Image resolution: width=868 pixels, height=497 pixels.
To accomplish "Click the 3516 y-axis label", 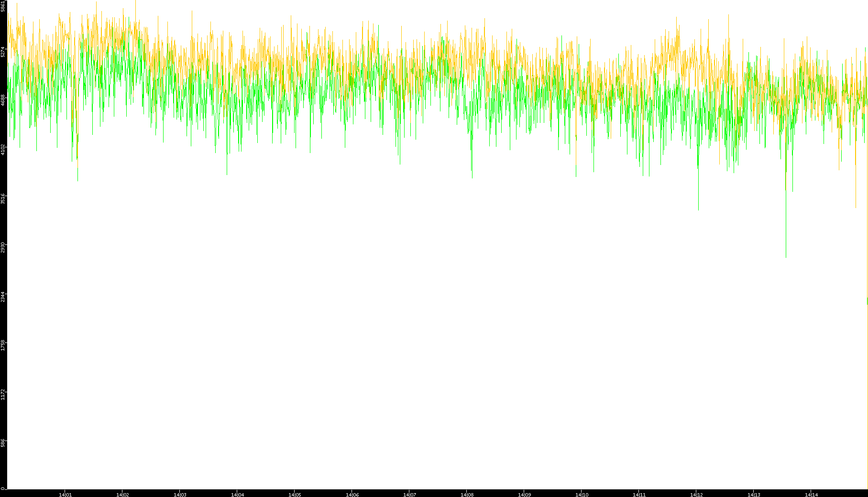I will pyautogui.click(x=3, y=199).
